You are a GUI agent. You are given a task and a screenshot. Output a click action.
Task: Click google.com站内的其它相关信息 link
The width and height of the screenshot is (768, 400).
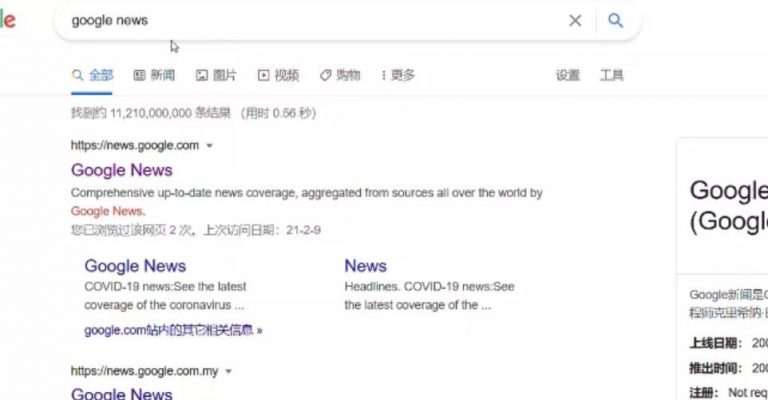(173, 330)
